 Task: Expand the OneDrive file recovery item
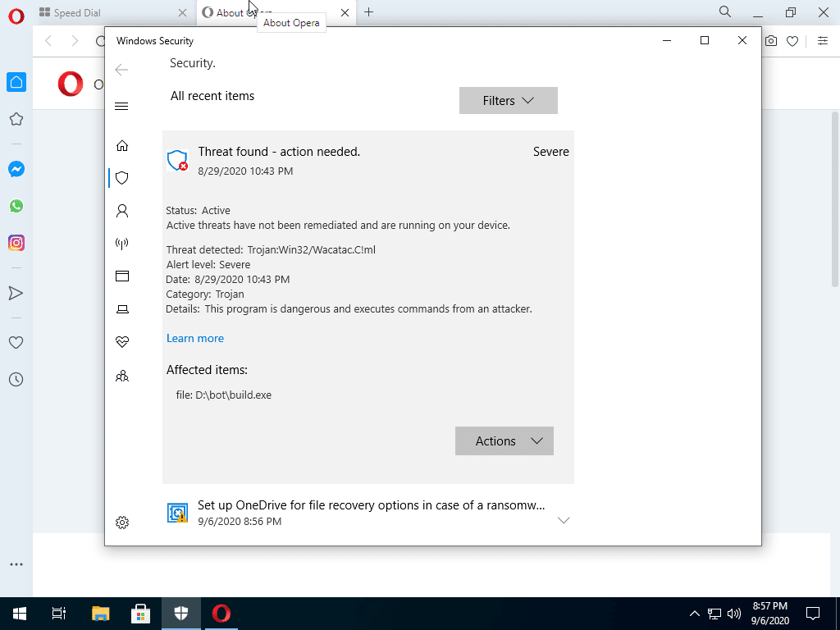tap(563, 520)
